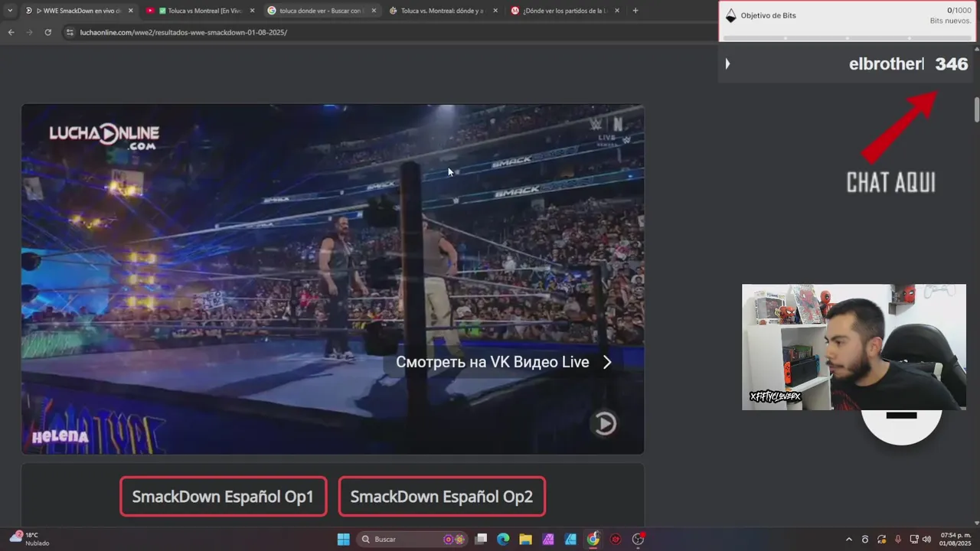This screenshot has height=551, width=980.
Task: Close the toluca donde ver search tab
Action: pos(374,11)
